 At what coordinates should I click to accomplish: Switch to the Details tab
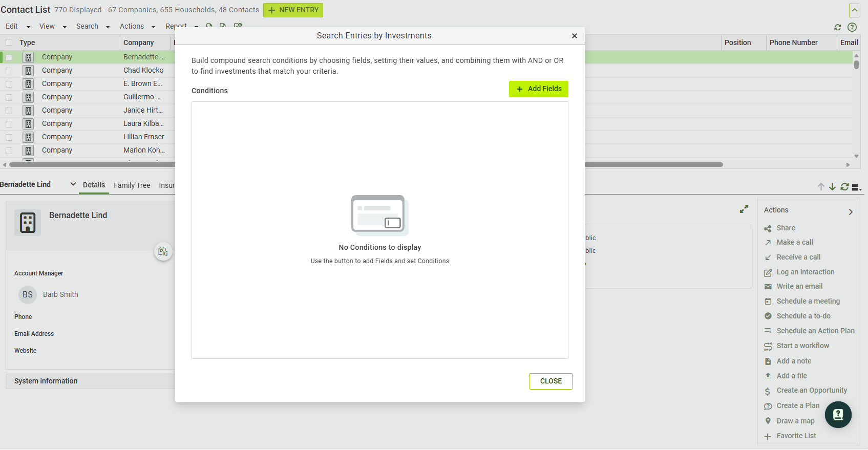tap(94, 185)
